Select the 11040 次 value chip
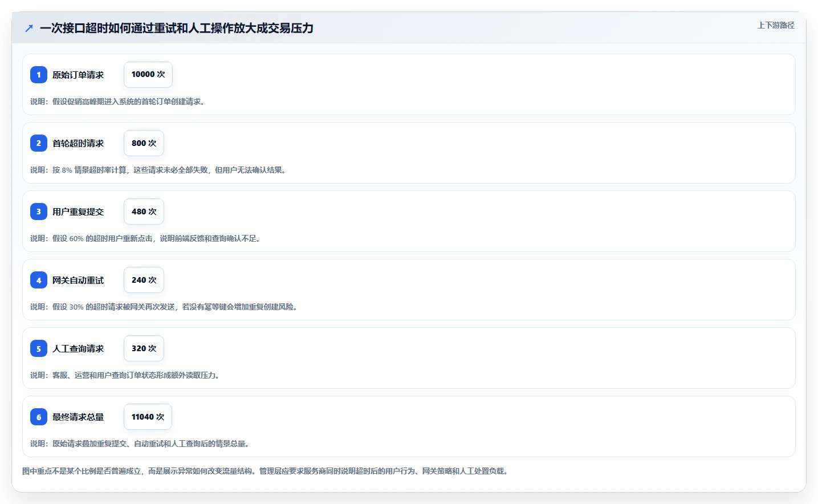 148,417
